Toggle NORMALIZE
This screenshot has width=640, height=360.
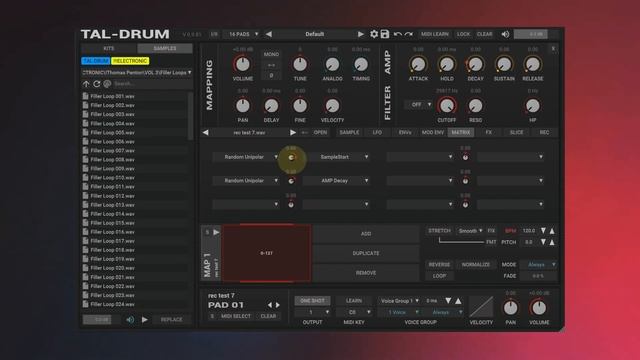(x=476, y=264)
